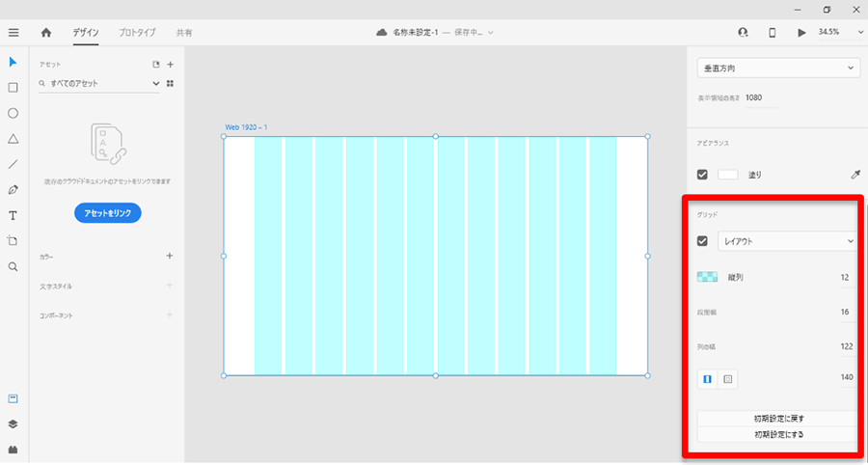Switch assets to grid view

pos(170,83)
